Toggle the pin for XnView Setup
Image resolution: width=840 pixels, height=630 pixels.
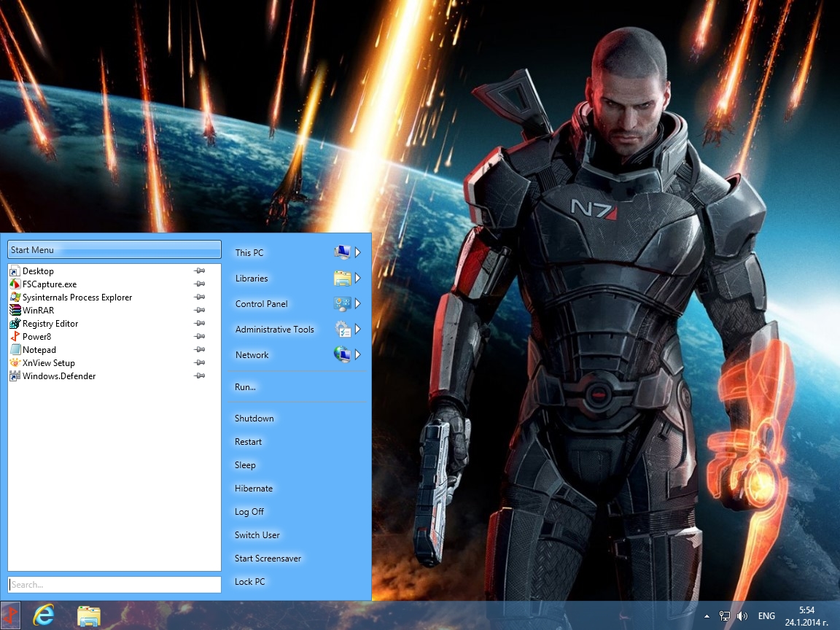pyautogui.click(x=200, y=362)
